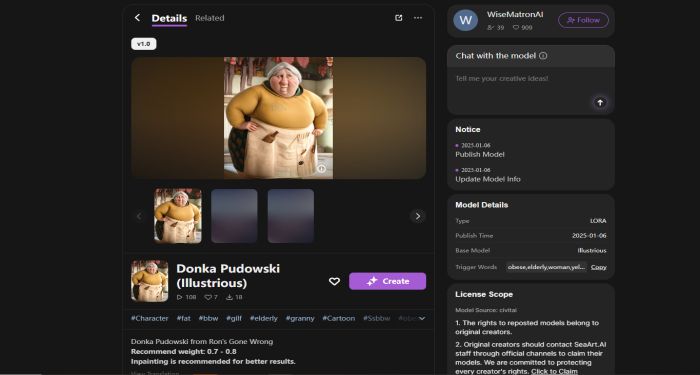Click the View Translation link
The width and height of the screenshot is (700, 375).
pos(155,373)
